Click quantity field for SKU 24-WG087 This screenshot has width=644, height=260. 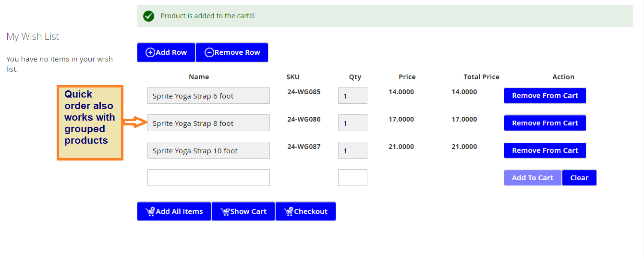pos(352,150)
